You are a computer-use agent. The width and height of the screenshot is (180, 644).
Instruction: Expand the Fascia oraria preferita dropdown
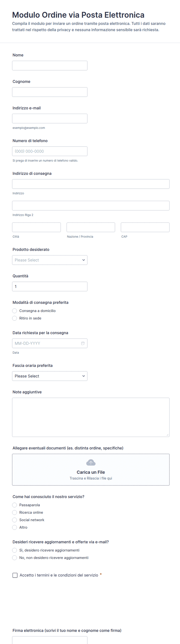(x=50, y=376)
